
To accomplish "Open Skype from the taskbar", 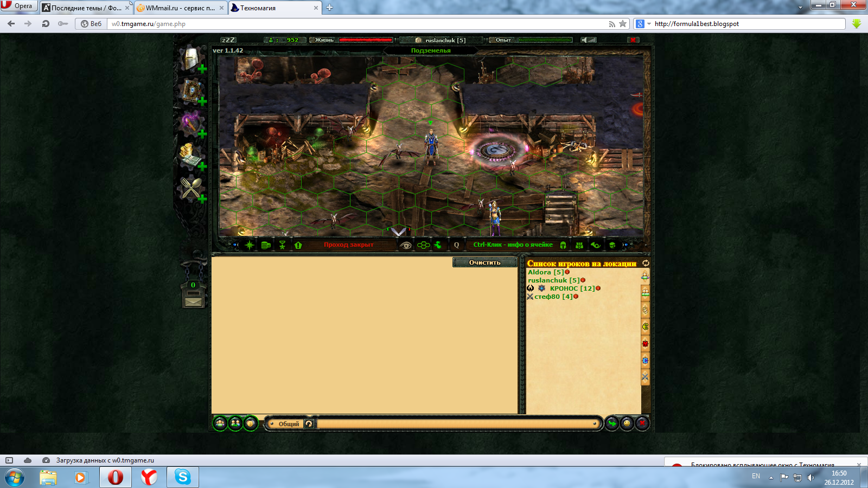I will pos(183,477).
